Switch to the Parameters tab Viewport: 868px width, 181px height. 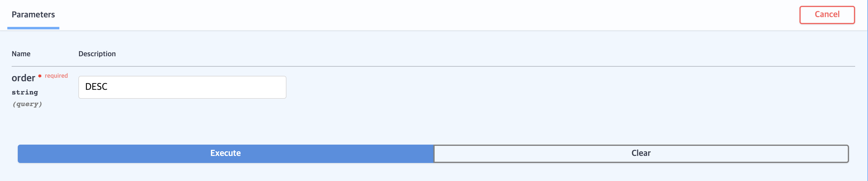click(33, 14)
